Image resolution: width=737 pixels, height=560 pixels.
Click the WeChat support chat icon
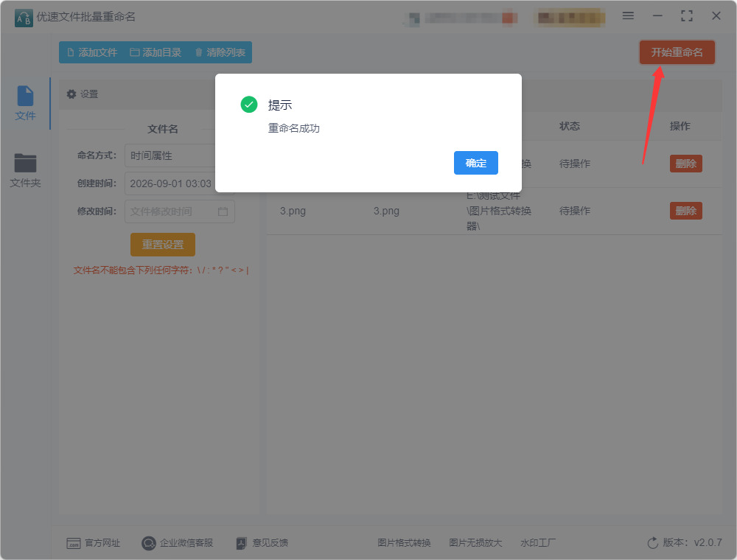(x=149, y=543)
